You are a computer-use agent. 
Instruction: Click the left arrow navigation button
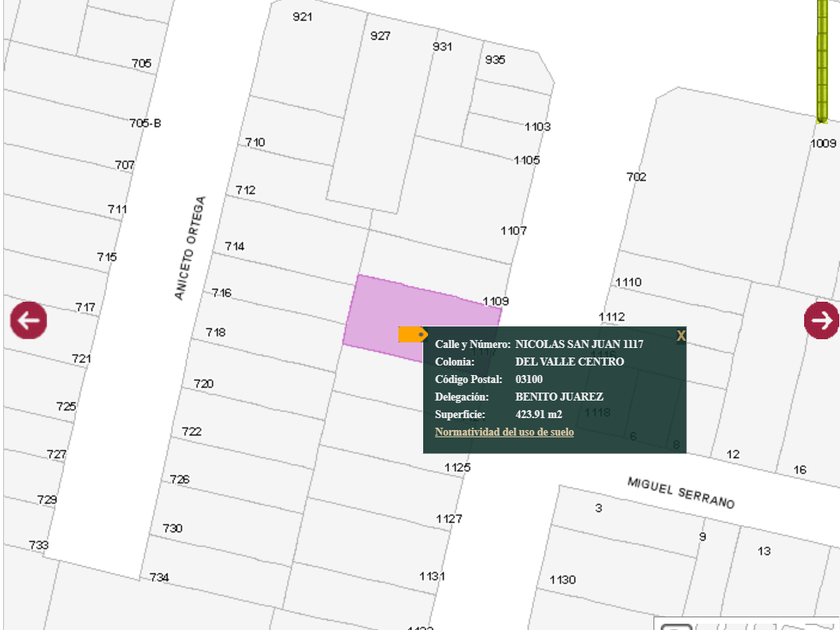(x=28, y=320)
